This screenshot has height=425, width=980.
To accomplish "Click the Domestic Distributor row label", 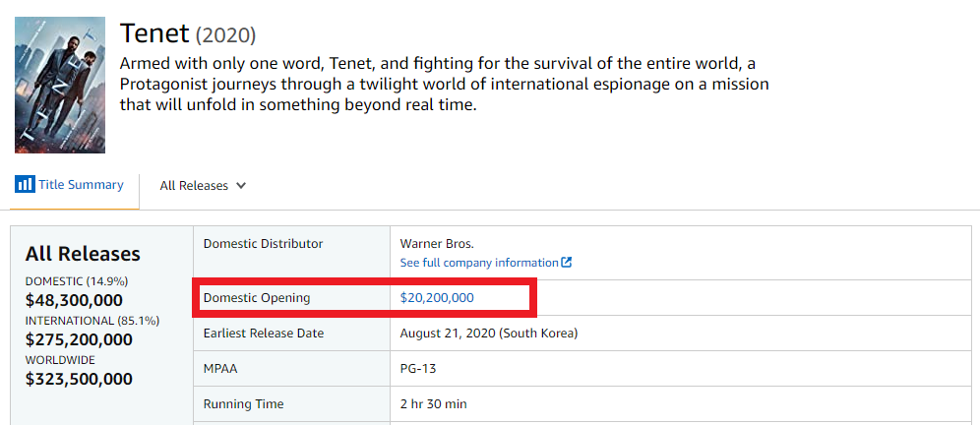I will 263,243.
